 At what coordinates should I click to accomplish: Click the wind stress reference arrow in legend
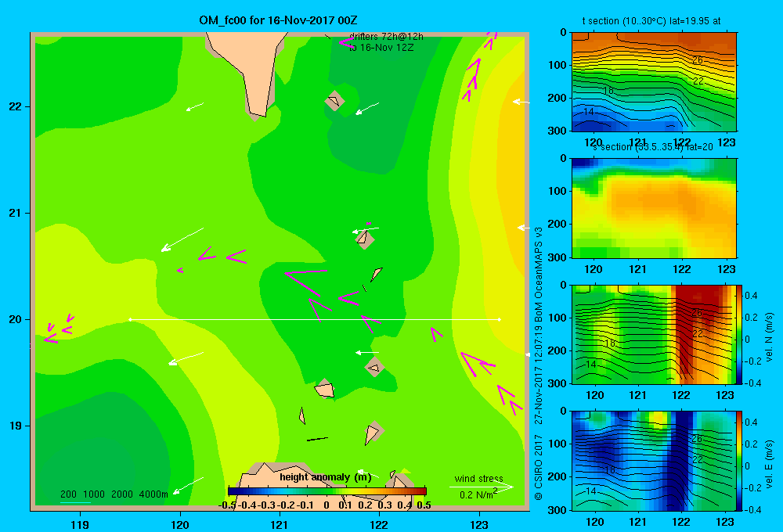tap(481, 487)
